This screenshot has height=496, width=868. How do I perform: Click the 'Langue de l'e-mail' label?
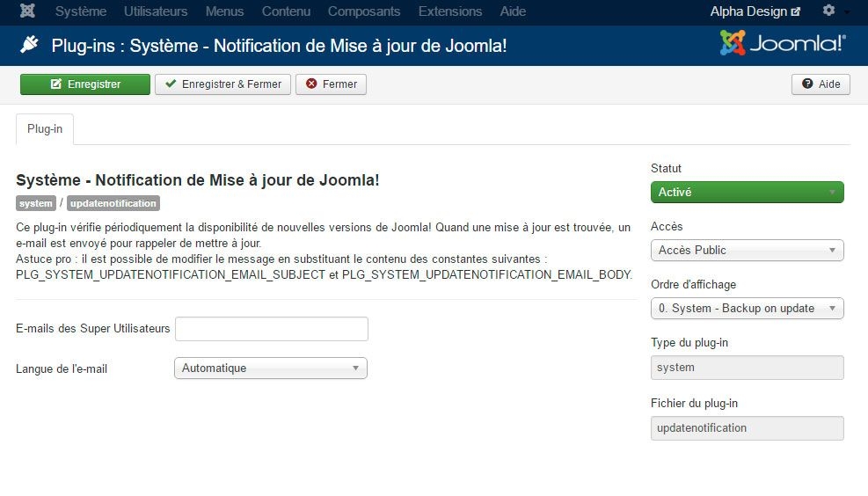pos(62,368)
